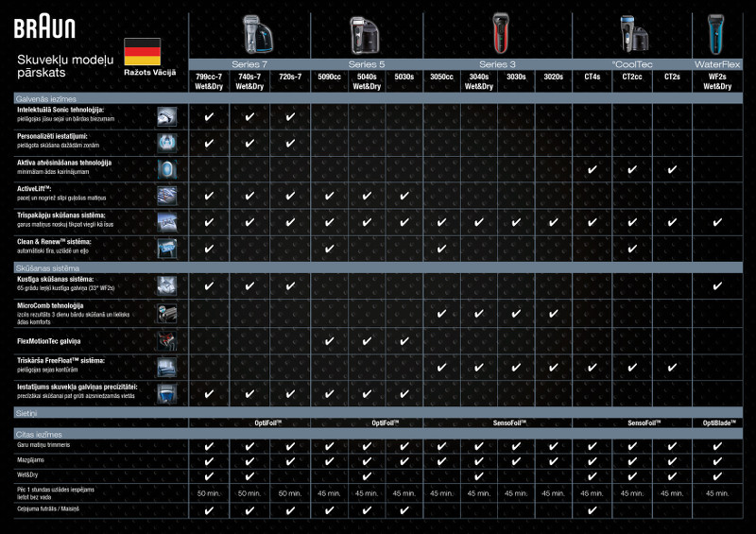This screenshot has height=534, width=756.
Task: Click FlexMotionTec check mark in 5090cc column
Action: point(329,341)
